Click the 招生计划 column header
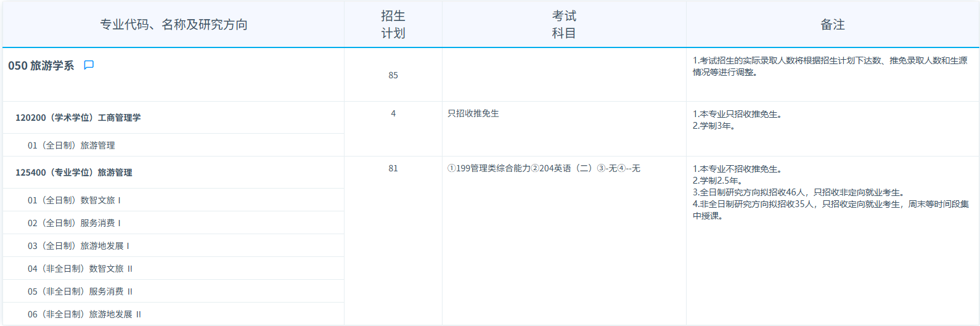The image size is (980, 326). pyautogui.click(x=393, y=25)
